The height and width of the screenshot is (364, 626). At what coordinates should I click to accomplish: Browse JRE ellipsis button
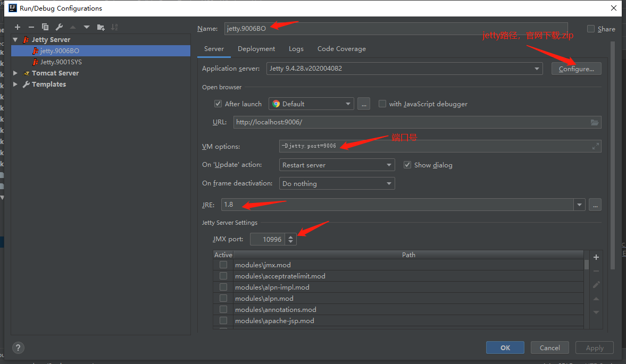tap(595, 205)
